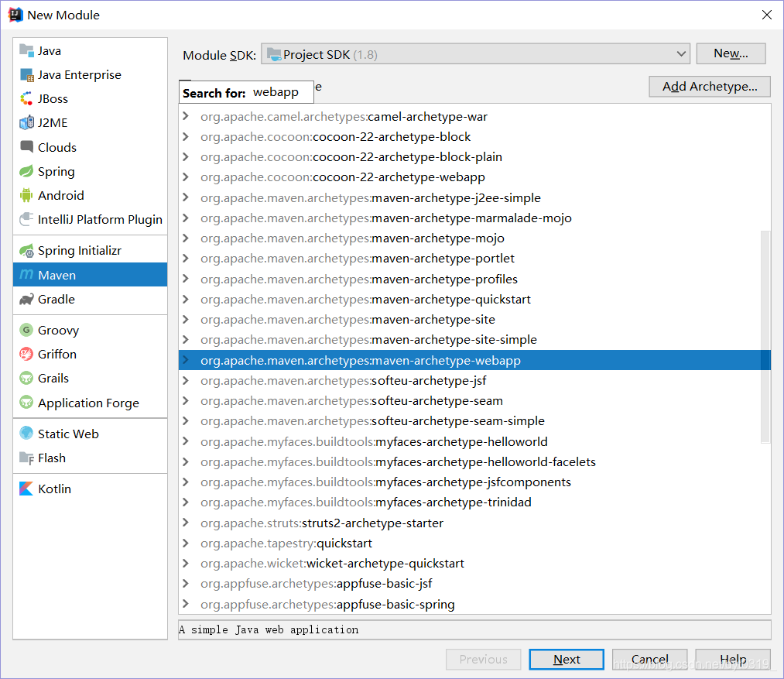Expand cocoon-22-archetype-webapp node
The width and height of the screenshot is (784, 679).
[x=186, y=177]
